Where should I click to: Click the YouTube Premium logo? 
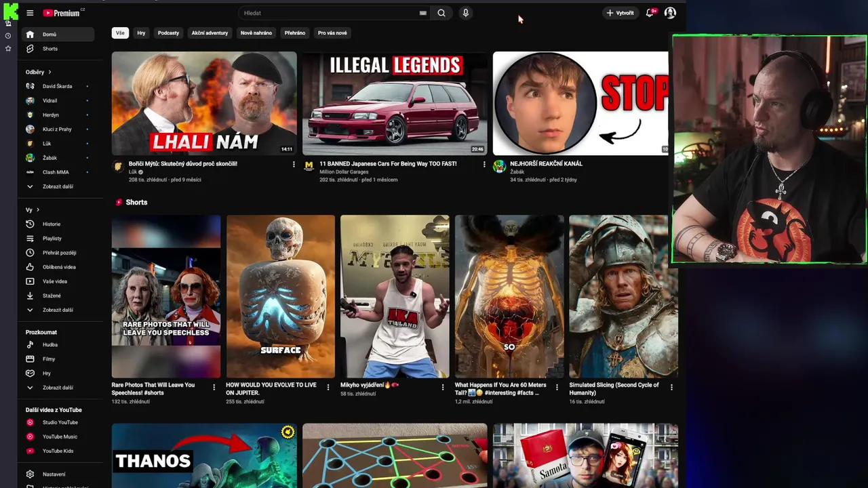pyautogui.click(x=63, y=13)
